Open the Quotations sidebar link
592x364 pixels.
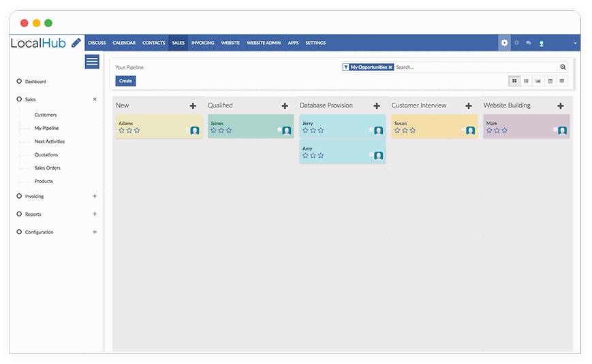point(46,154)
